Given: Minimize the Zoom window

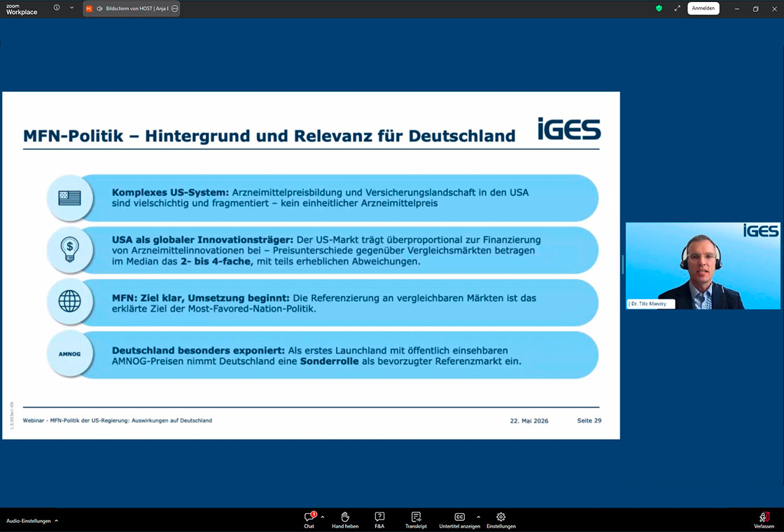Looking at the screenshot, I should click(736, 8).
